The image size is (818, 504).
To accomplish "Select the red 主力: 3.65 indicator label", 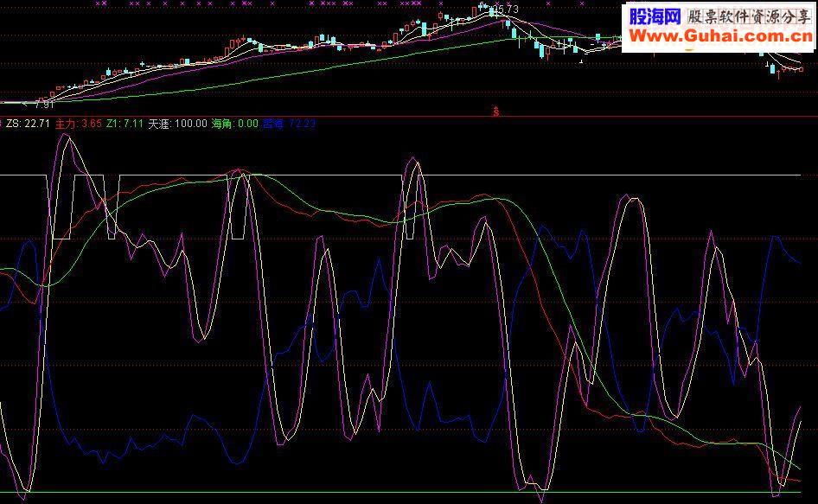I will 78,124.
